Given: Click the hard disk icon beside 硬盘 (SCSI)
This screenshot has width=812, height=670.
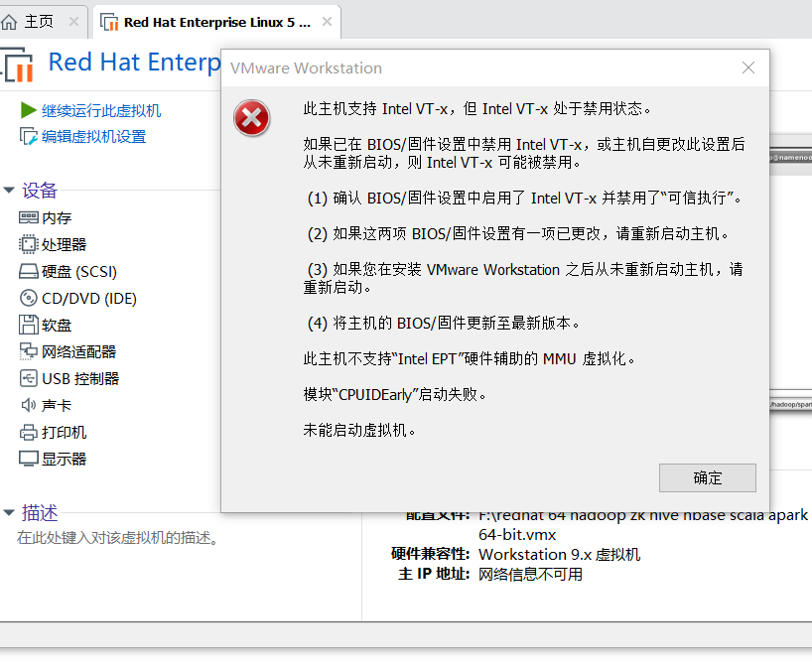Looking at the screenshot, I should (29, 271).
